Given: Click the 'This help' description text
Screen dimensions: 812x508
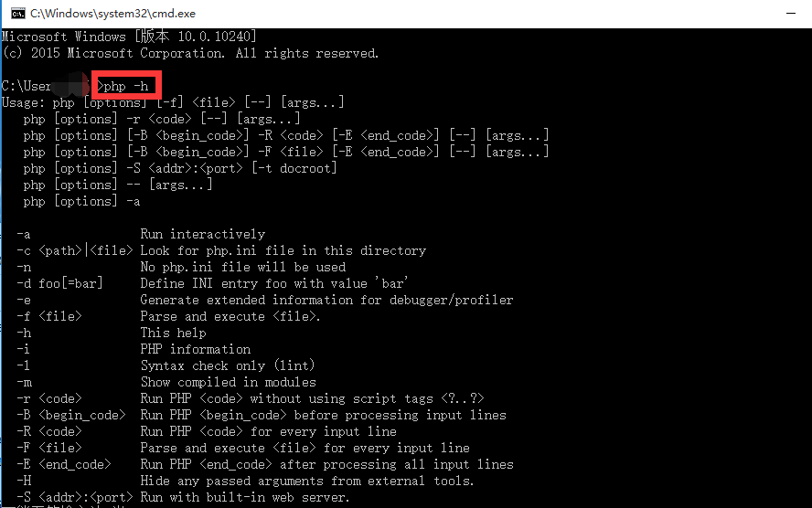Looking at the screenshot, I should pos(173,333).
